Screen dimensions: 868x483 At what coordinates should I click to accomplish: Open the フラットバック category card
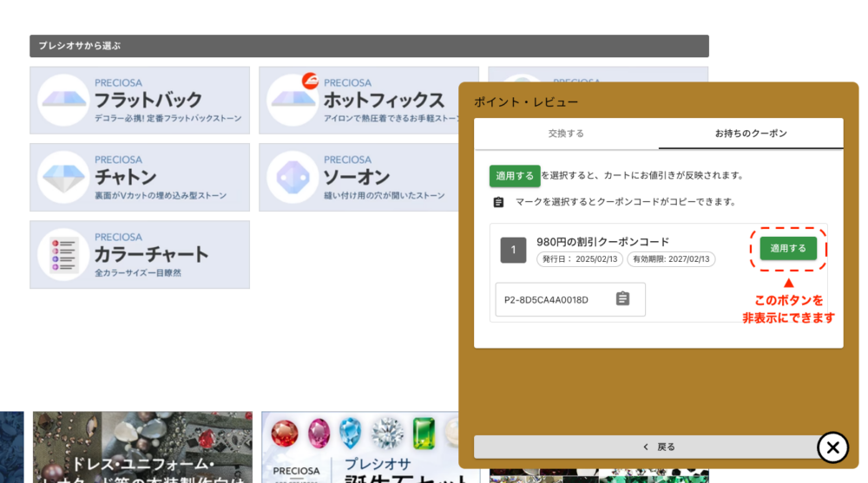point(140,100)
